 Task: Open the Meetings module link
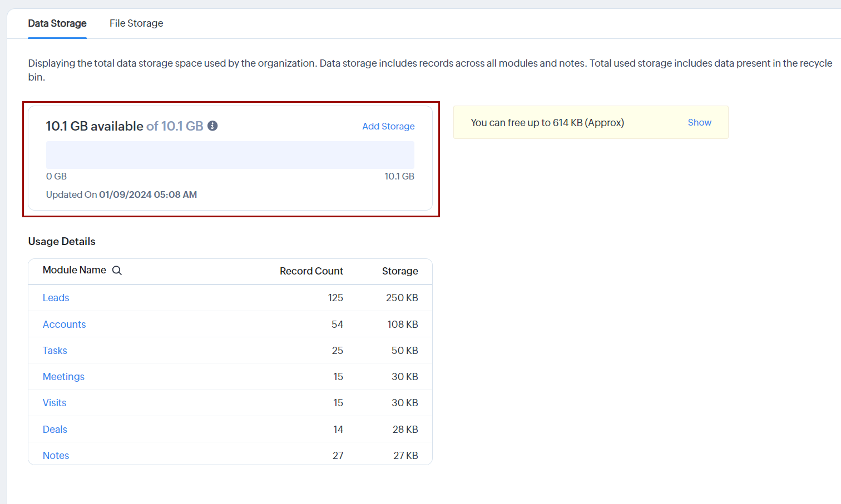tap(64, 377)
